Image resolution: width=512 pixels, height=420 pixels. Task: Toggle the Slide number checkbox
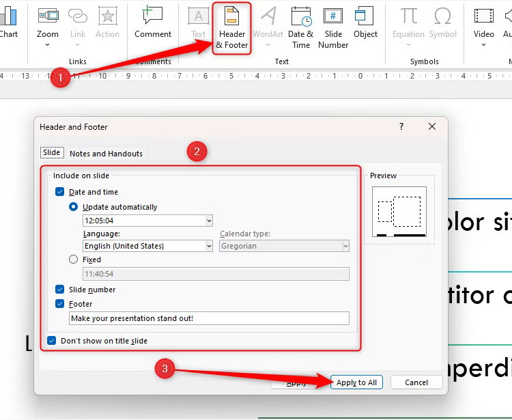tap(60, 290)
